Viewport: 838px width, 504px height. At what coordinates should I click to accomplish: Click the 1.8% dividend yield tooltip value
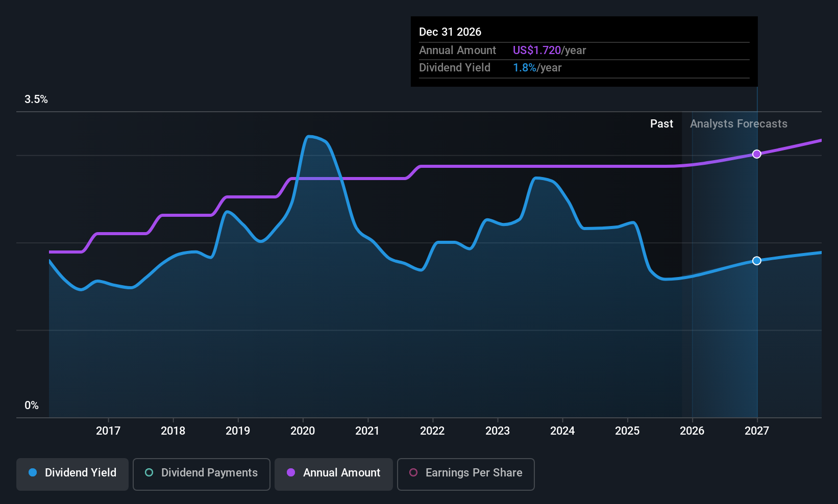[x=525, y=68]
